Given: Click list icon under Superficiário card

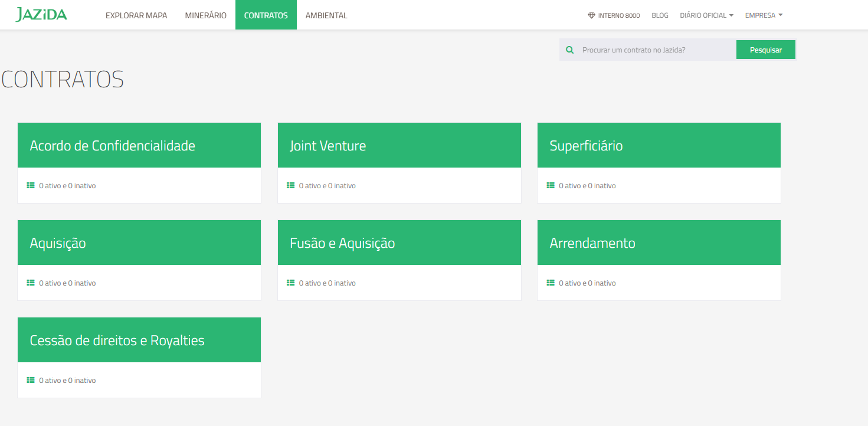Looking at the screenshot, I should pyautogui.click(x=550, y=185).
